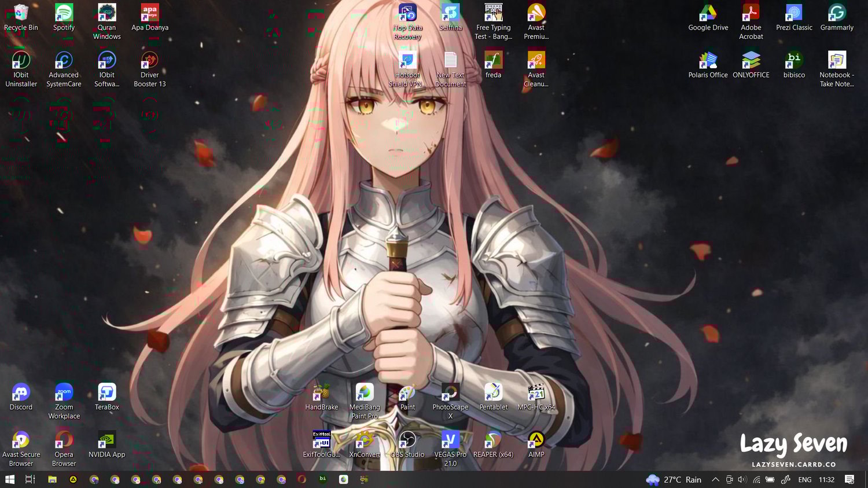Switch to AIMP in the taskbar

[73, 479]
